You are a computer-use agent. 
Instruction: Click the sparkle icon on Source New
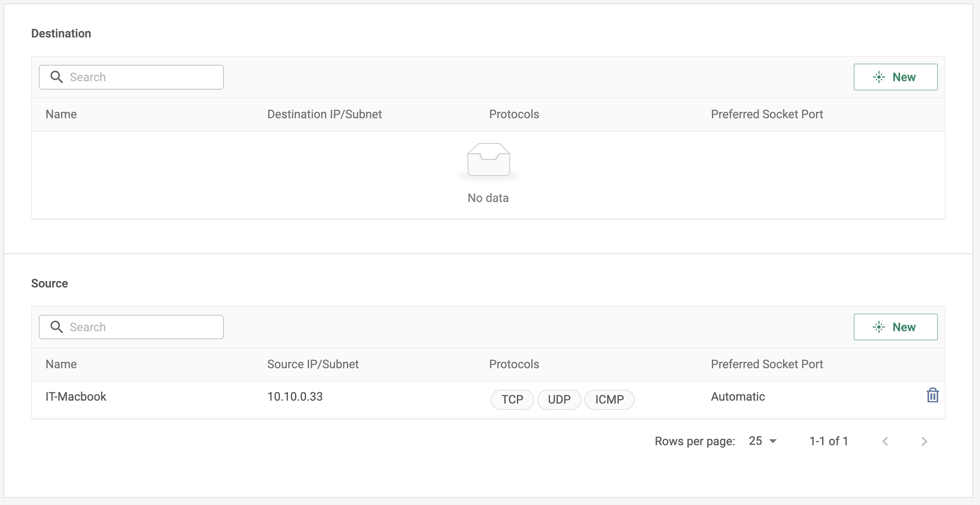(879, 327)
